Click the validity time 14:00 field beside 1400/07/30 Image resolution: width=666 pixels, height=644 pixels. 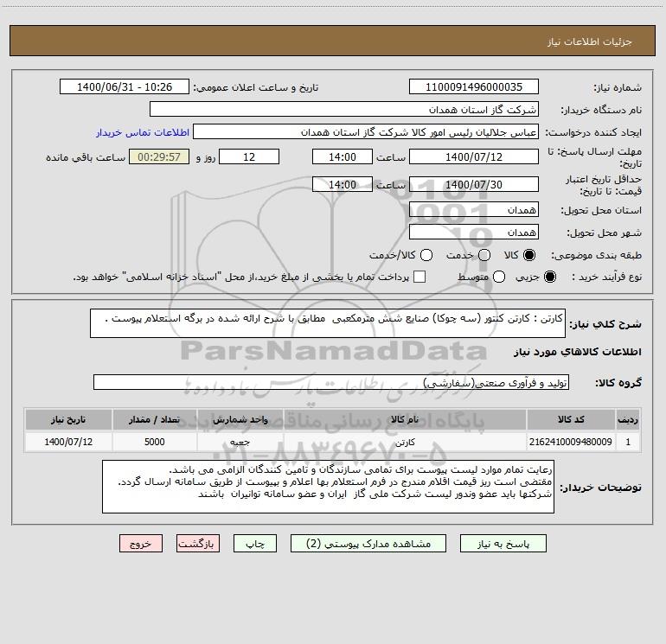tap(343, 184)
